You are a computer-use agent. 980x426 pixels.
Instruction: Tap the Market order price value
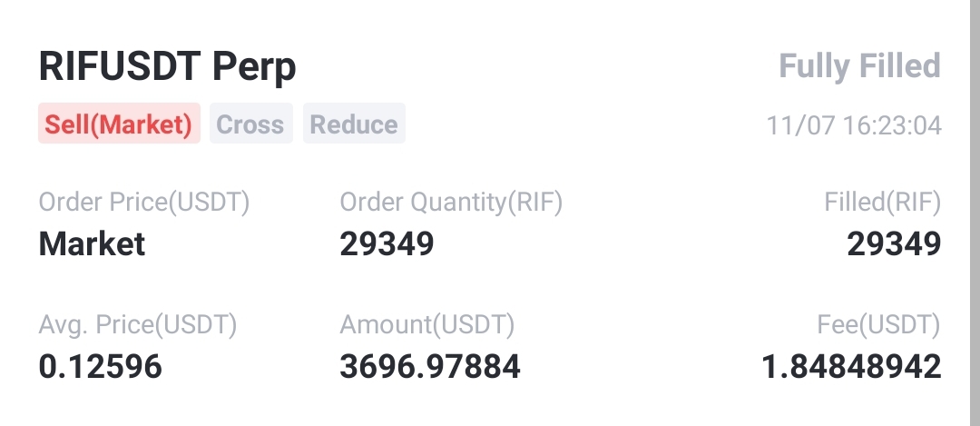pyautogui.click(x=92, y=243)
